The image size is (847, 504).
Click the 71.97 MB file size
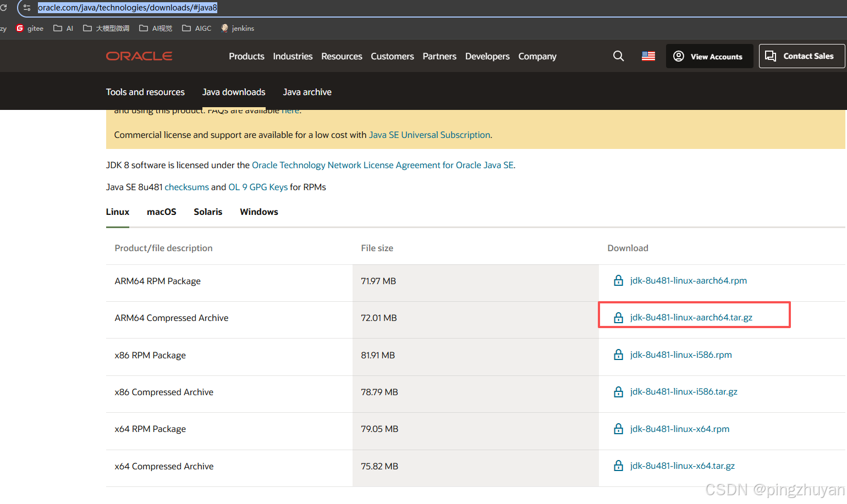[x=378, y=281]
